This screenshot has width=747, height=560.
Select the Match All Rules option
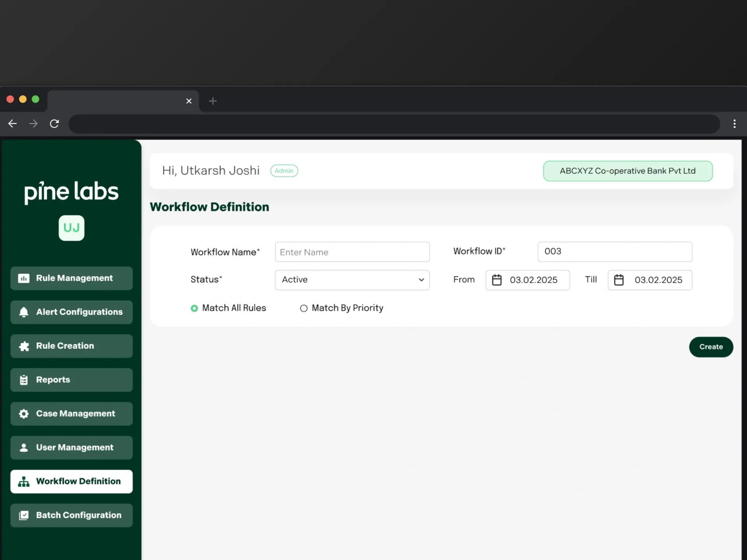click(x=228, y=308)
